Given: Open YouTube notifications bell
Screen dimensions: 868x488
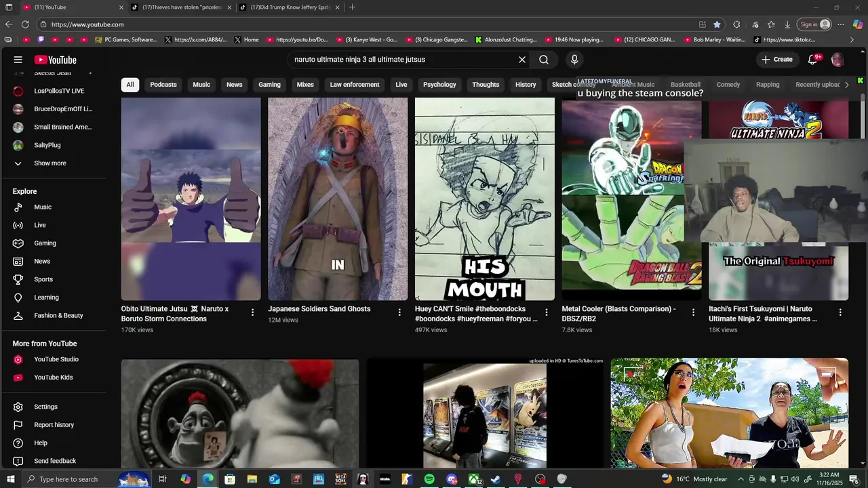Looking at the screenshot, I should (813, 60).
